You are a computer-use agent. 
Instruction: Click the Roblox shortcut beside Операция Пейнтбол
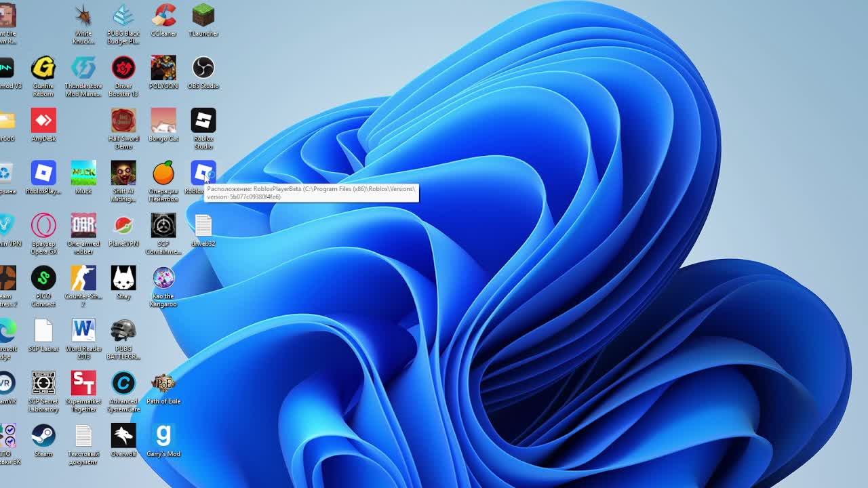203,177
